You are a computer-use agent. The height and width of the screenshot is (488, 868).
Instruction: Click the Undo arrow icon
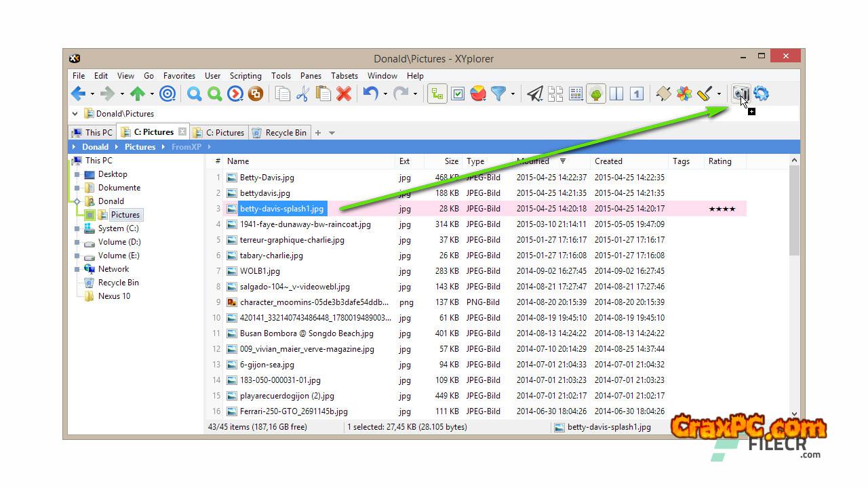[370, 94]
